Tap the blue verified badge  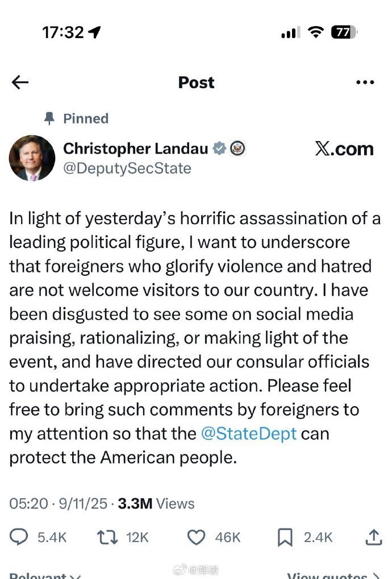pos(219,148)
